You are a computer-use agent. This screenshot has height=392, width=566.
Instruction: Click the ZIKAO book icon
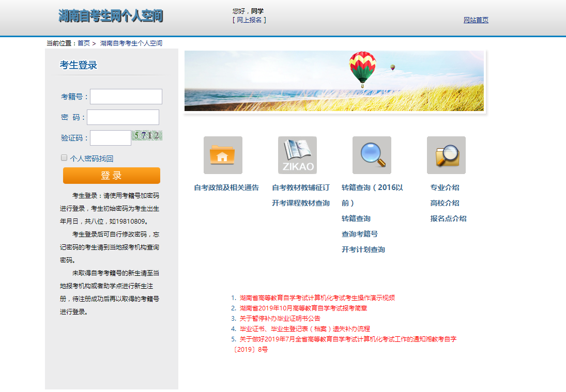[x=297, y=155]
